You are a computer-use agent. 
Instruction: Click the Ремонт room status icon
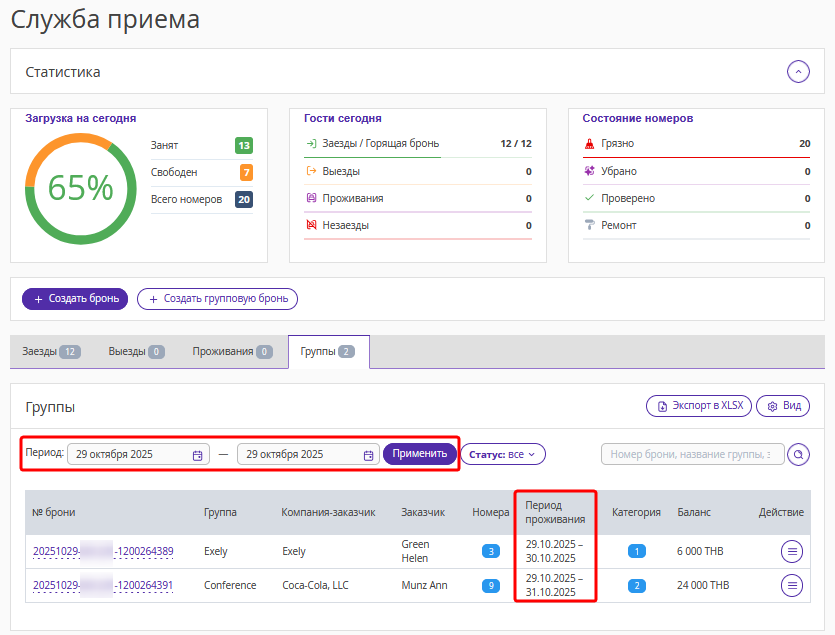click(590, 226)
